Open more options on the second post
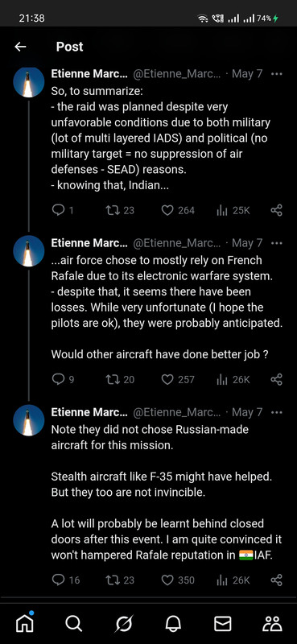297x644 pixels. [x=277, y=243]
